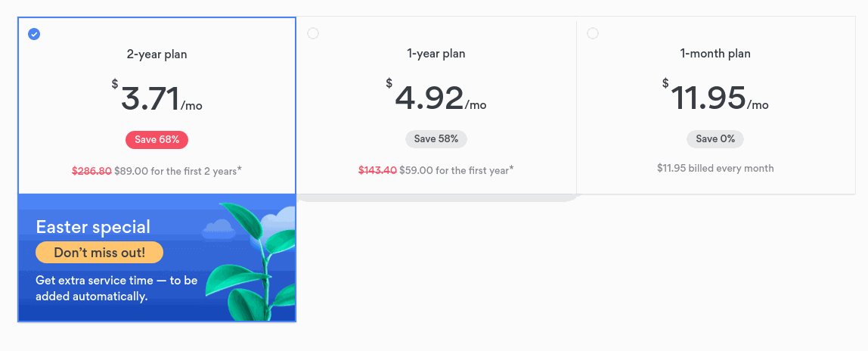This screenshot has width=868, height=351.
Task: Select the 1-year plan radio button
Action: (313, 34)
